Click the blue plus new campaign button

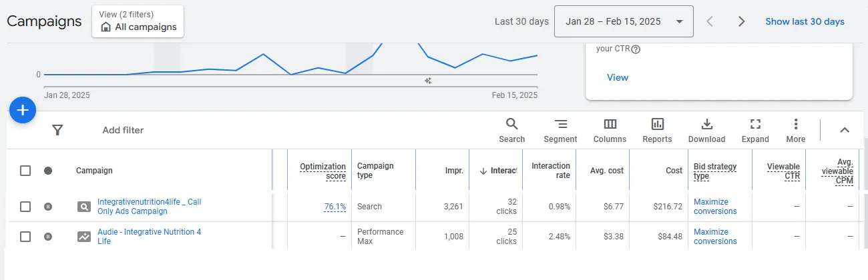tap(22, 110)
